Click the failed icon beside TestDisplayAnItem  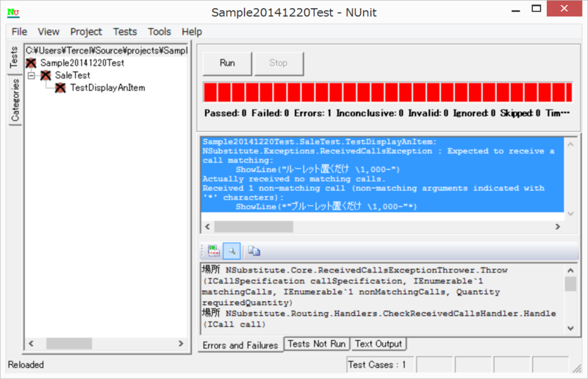point(60,87)
